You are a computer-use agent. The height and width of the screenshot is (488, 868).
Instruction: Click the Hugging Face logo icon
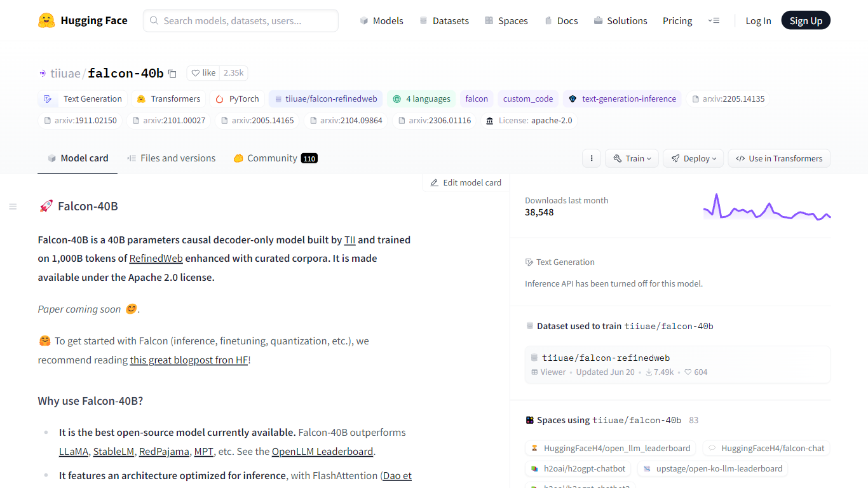click(46, 20)
